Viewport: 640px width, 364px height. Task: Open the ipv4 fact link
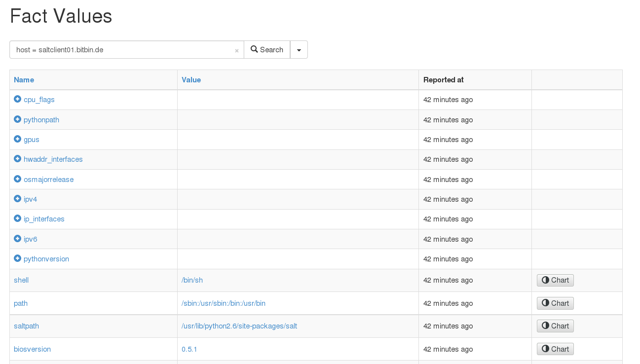(30, 199)
